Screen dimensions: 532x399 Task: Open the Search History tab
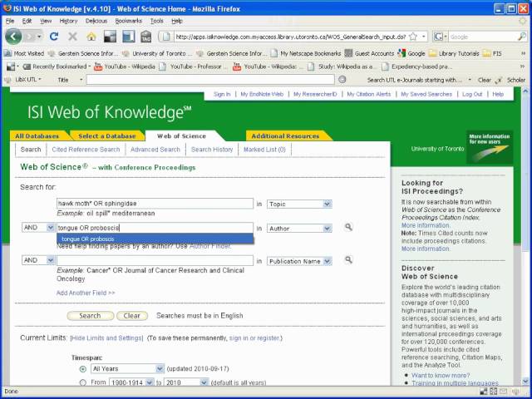click(x=212, y=150)
